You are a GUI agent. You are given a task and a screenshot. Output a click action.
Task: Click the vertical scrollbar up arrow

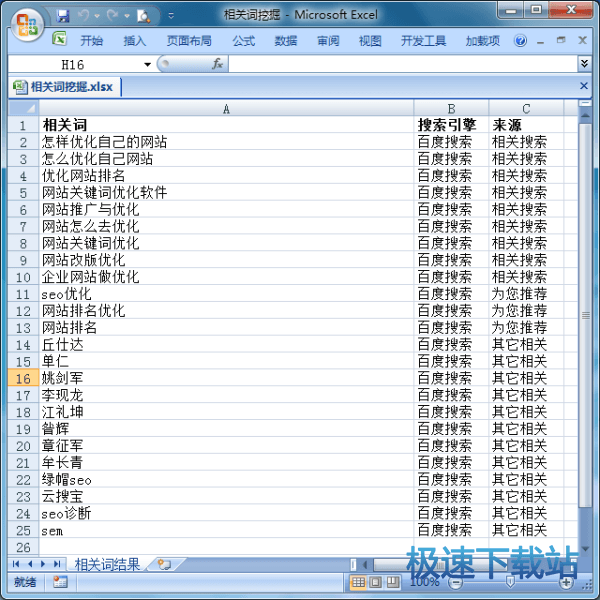[x=585, y=115]
